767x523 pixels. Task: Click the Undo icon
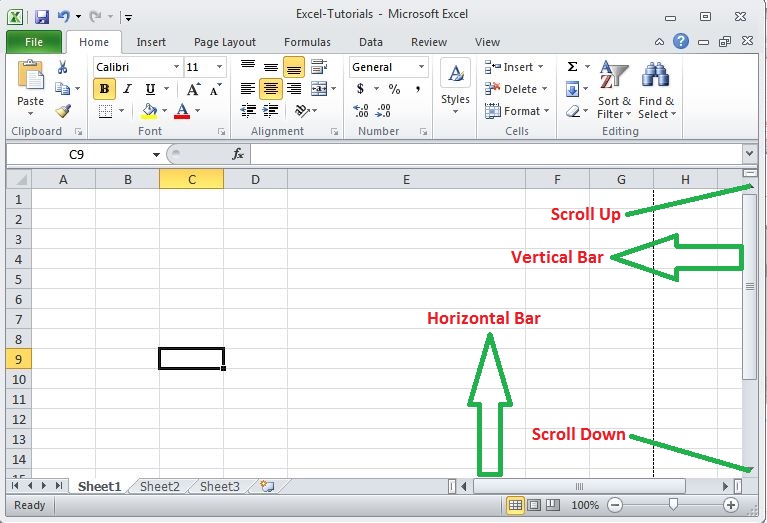pyautogui.click(x=64, y=17)
